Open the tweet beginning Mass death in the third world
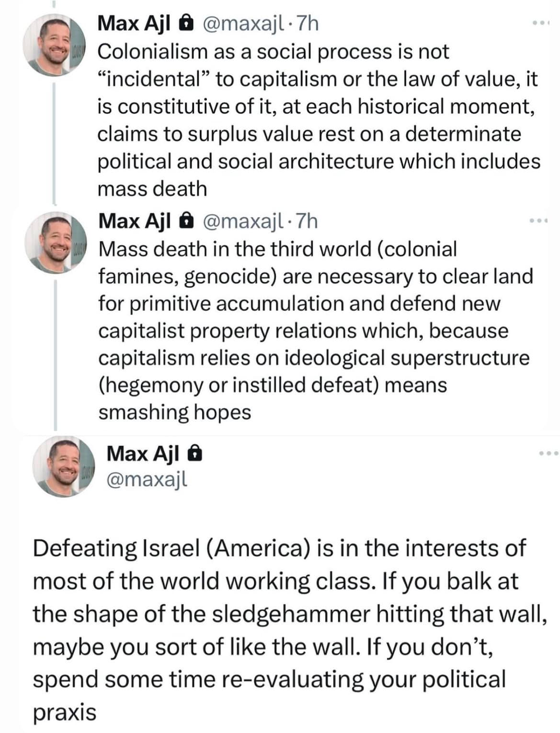 [x=316, y=331]
